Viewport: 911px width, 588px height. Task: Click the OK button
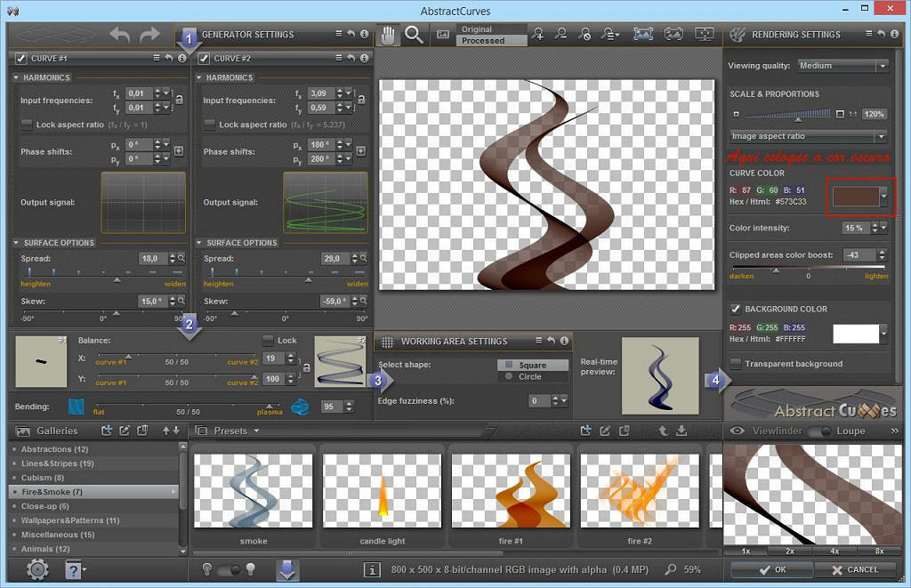point(770,569)
